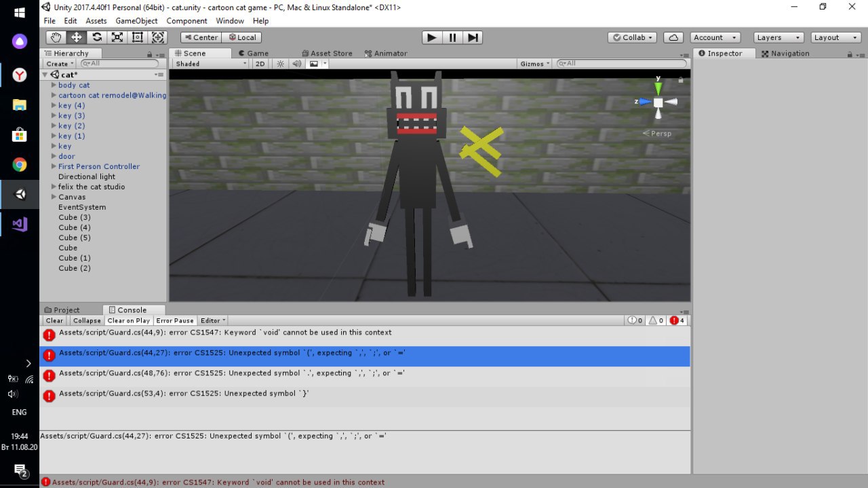Switch to the Animator tab
868x488 pixels.
coord(386,54)
